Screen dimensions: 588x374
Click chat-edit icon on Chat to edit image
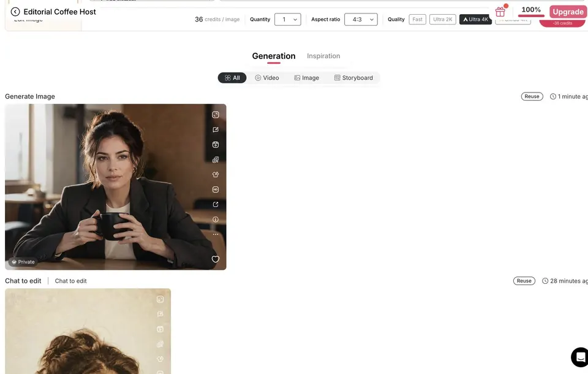coord(160,315)
